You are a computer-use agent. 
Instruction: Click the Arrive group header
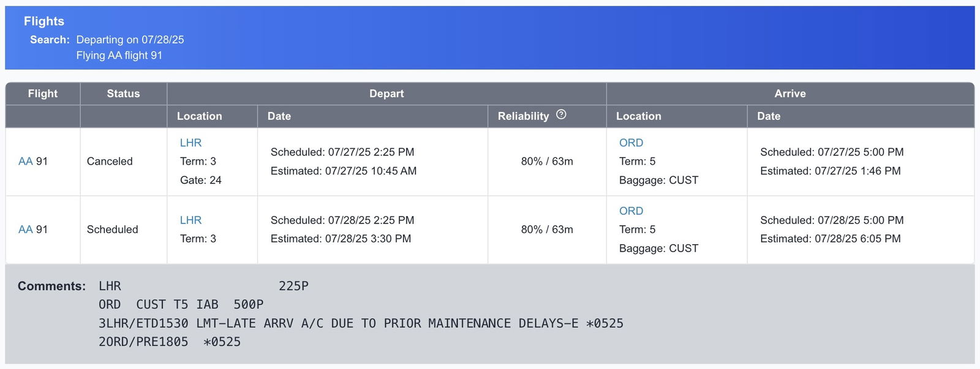790,94
